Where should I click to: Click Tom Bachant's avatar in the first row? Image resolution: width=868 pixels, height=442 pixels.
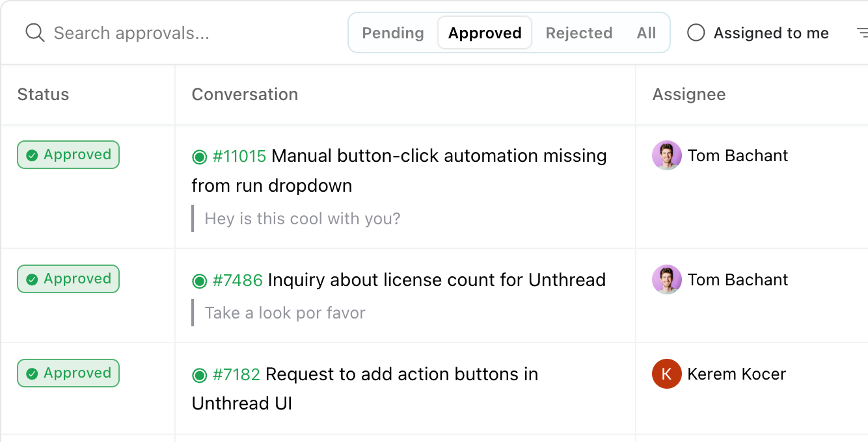tap(666, 155)
